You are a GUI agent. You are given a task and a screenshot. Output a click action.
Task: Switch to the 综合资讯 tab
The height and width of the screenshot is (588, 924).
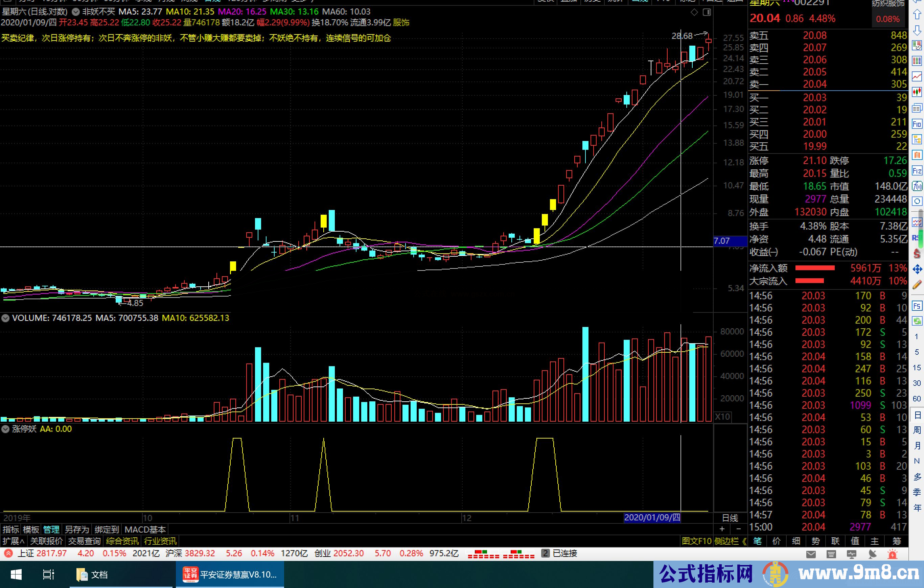122,541
